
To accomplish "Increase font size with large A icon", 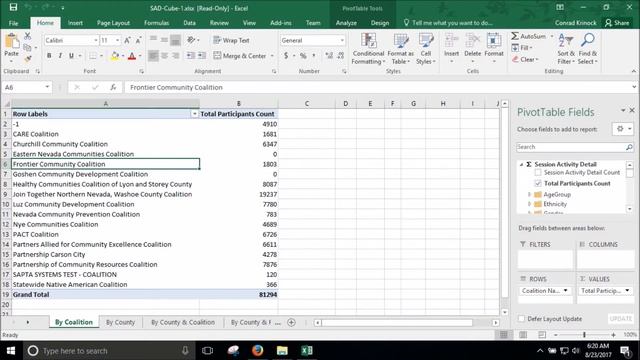I will (x=127, y=40).
